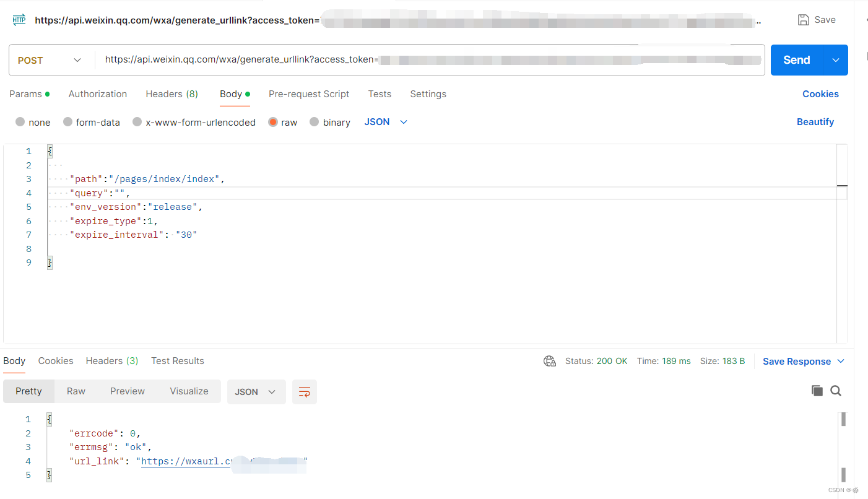The image size is (868, 499).
Task: Open the response Headers (3) tab
Action: 112,361
